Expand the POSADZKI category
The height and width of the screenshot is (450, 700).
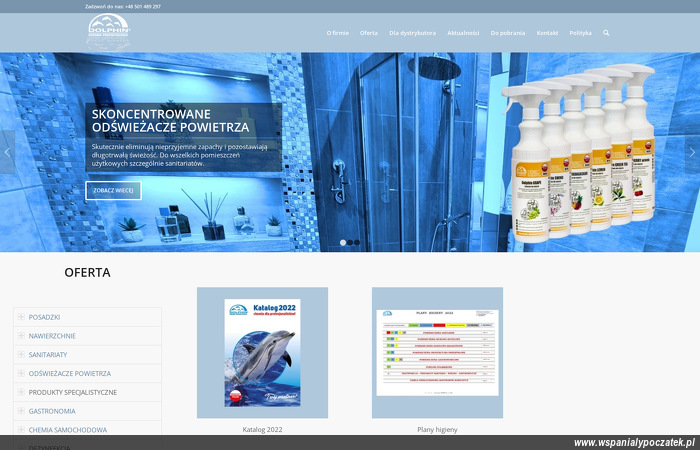(21, 317)
